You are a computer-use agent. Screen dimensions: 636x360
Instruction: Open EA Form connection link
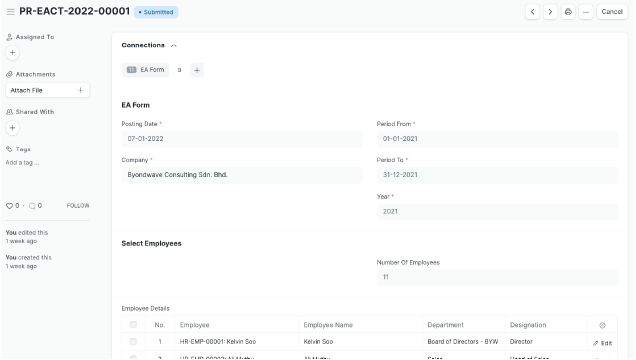click(x=146, y=70)
